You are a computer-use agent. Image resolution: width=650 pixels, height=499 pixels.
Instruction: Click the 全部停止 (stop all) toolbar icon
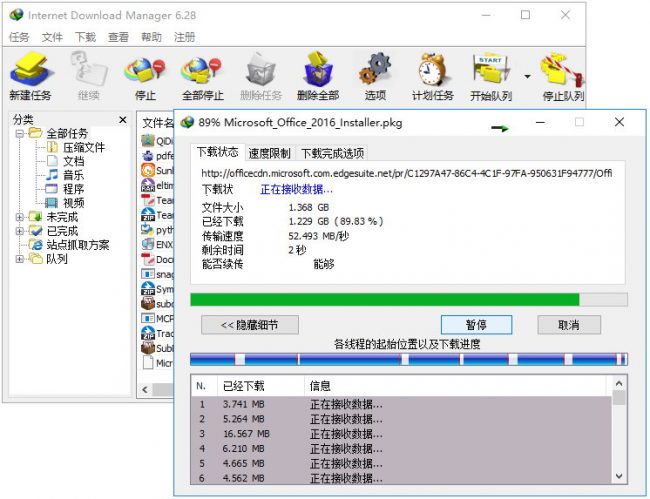pos(202,74)
